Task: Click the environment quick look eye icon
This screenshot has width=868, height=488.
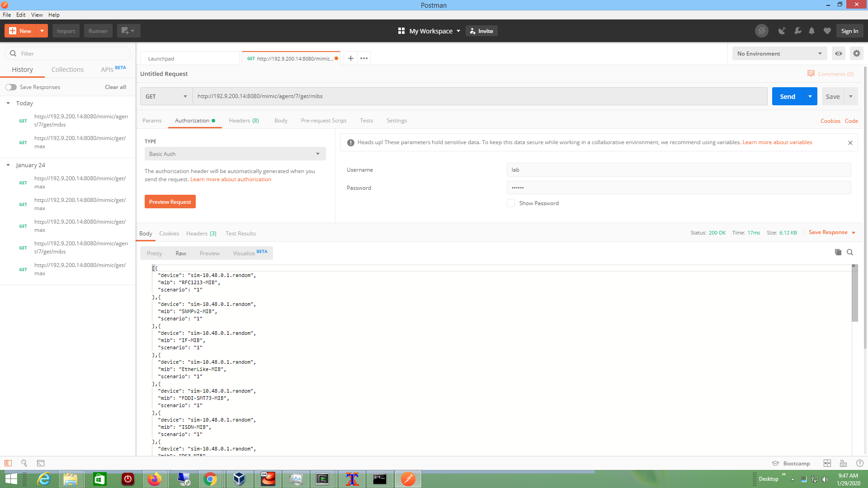Action: click(839, 53)
